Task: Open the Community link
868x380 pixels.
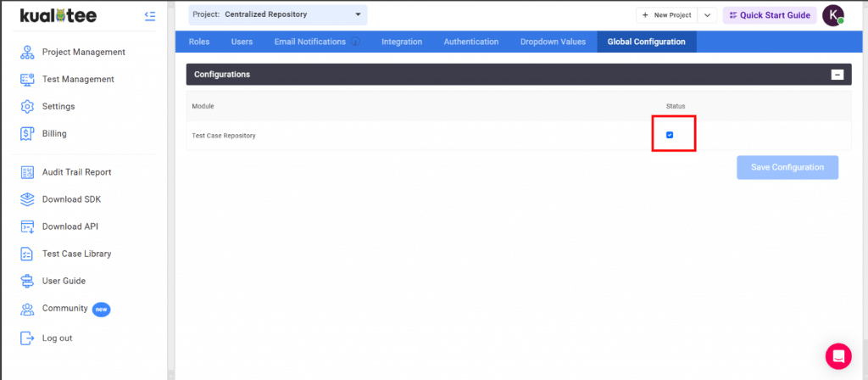Action: [x=64, y=308]
